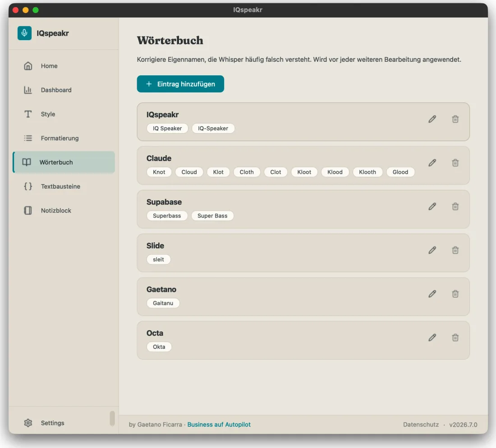Select the Cloud alias chip
Viewport: 496px width, 448px height.
pos(189,172)
